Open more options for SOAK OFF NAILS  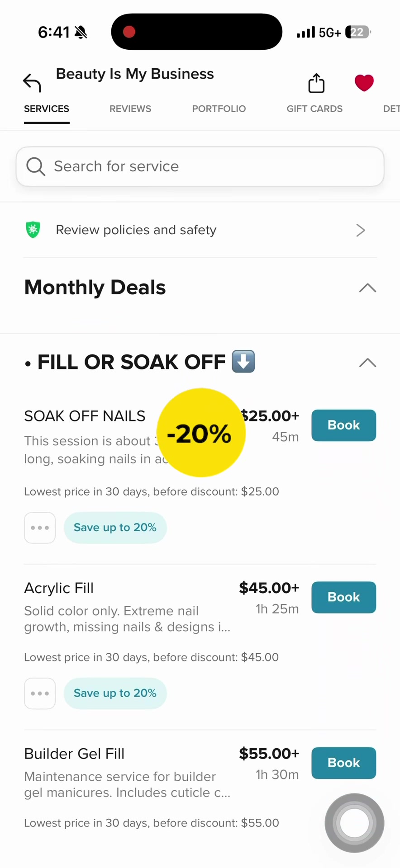[40, 528]
